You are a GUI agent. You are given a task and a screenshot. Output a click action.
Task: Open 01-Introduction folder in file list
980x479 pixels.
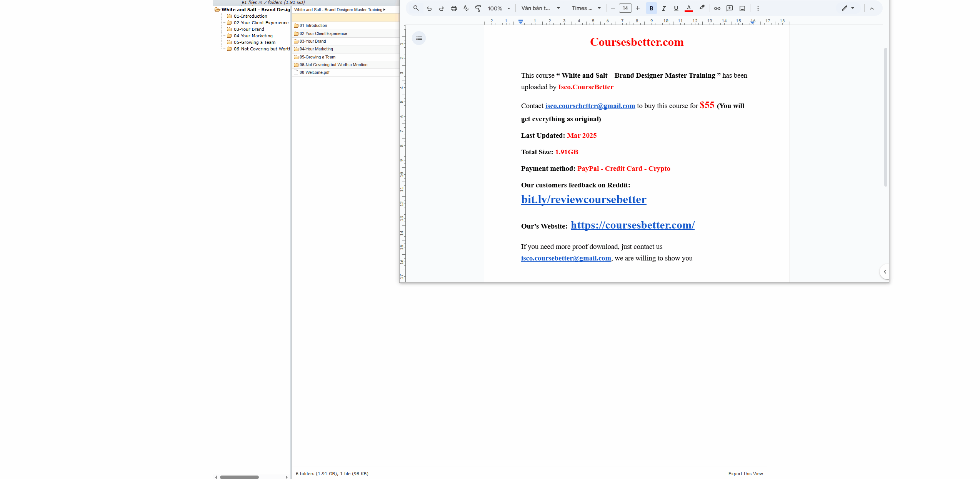click(x=345, y=26)
